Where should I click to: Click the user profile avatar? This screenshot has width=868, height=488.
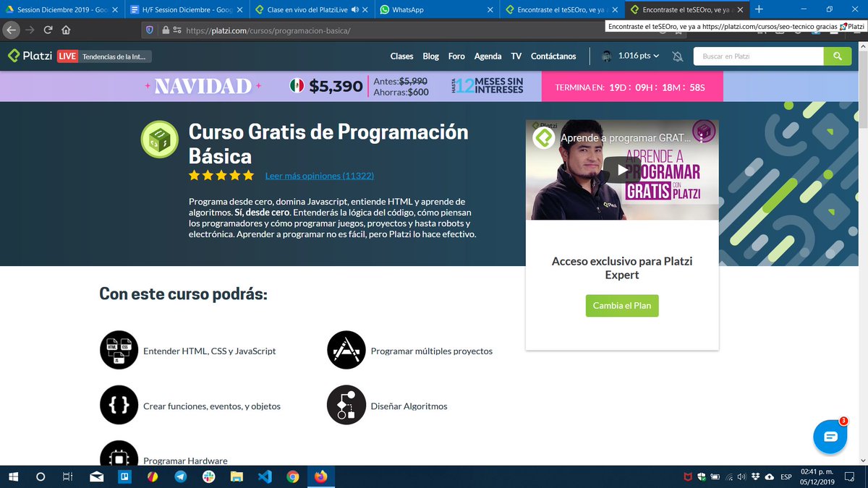tap(607, 56)
